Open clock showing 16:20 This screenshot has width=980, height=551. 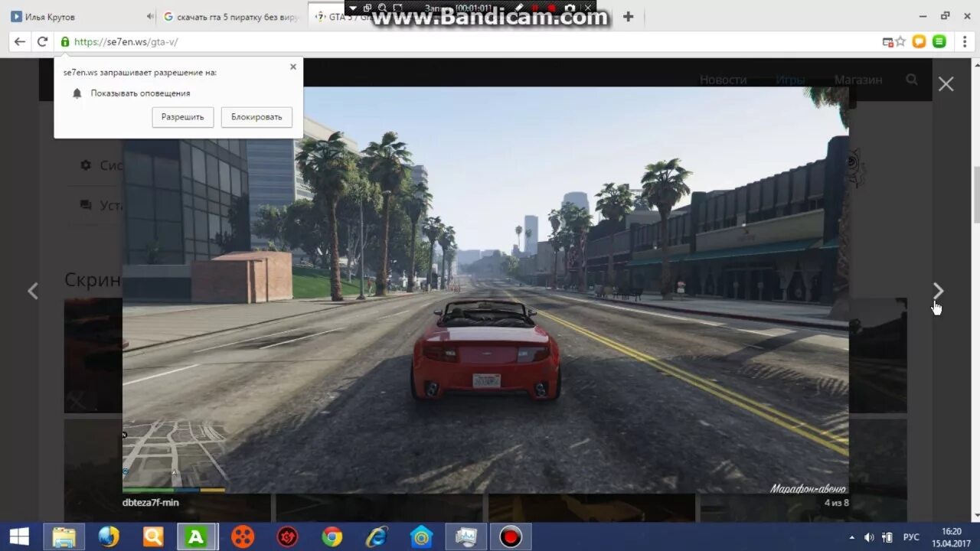952,537
